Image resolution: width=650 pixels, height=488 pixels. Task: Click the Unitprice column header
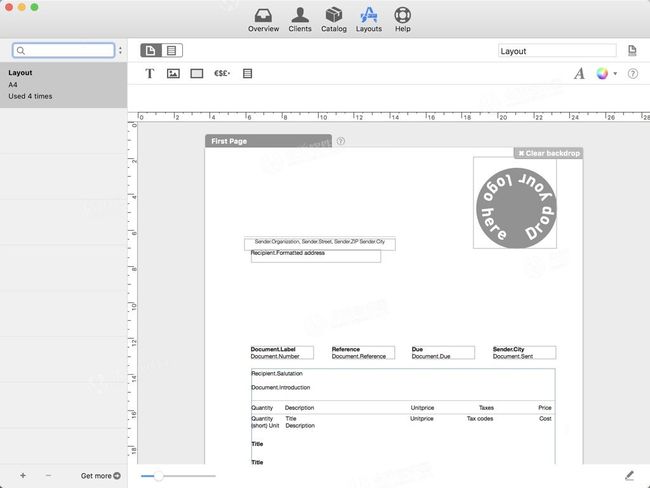tap(422, 408)
